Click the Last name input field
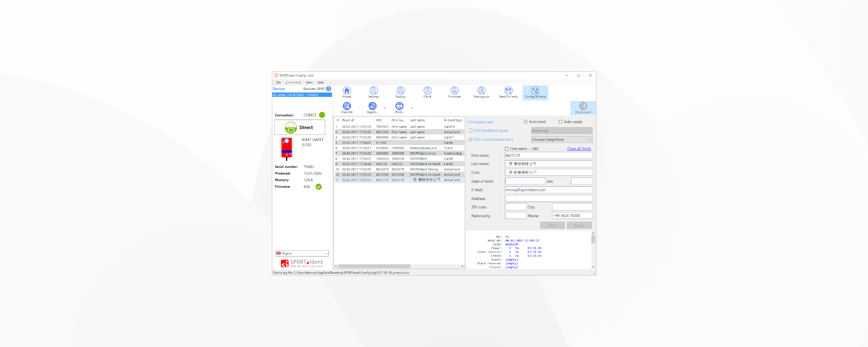 point(549,164)
